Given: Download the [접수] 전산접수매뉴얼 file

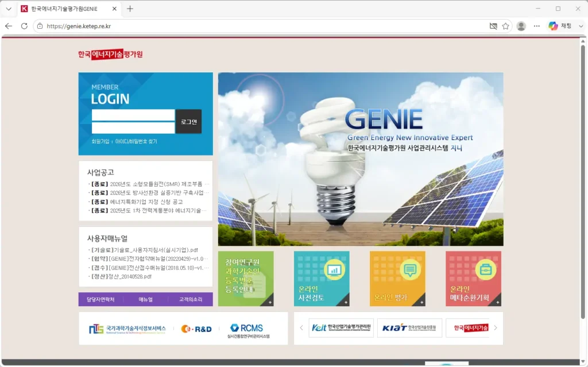Looking at the screenshot, I should pyautogui.click(x=149, y=268).
